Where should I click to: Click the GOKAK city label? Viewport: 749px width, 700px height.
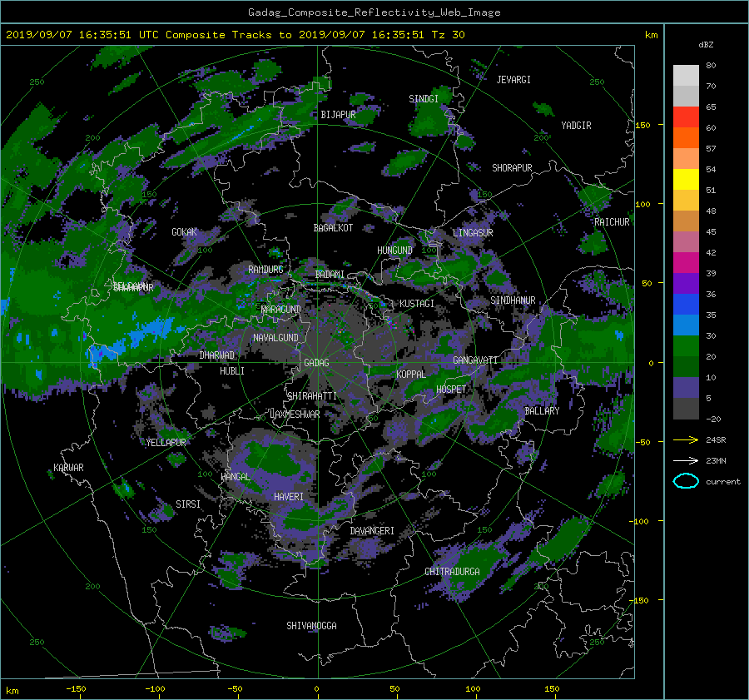(x=184, y=232)
